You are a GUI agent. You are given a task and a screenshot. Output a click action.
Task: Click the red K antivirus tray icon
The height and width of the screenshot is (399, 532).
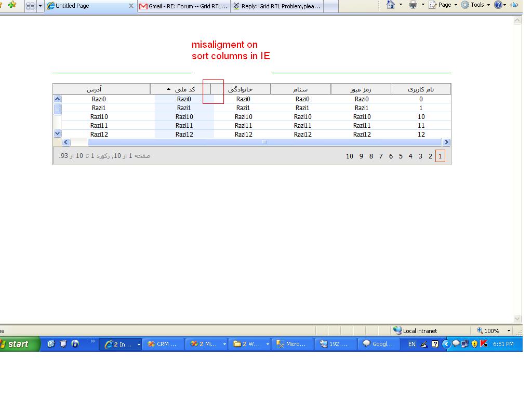pos(484,344)
